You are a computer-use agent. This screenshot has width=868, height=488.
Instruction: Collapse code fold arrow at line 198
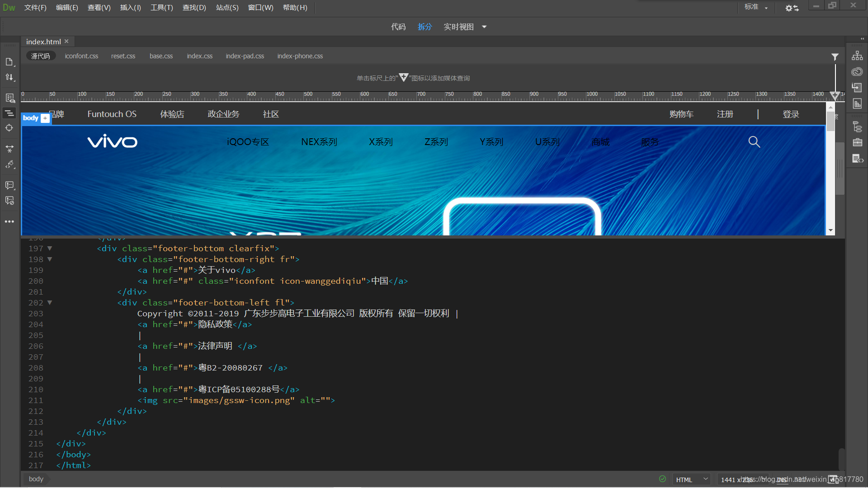pyautogui.click(x=50, y=259)
